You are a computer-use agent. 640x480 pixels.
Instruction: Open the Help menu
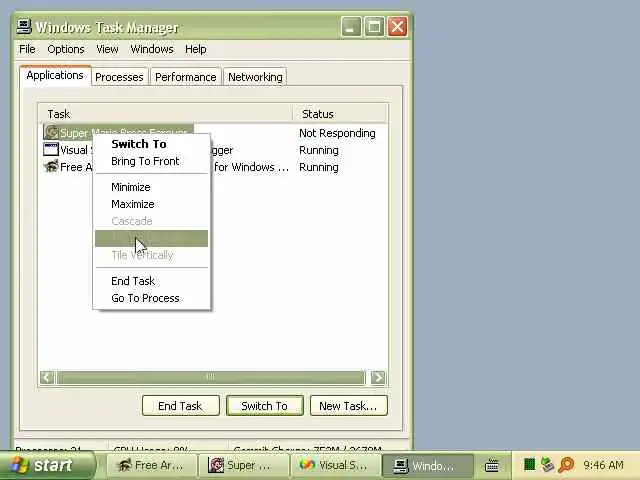[196, 49]
